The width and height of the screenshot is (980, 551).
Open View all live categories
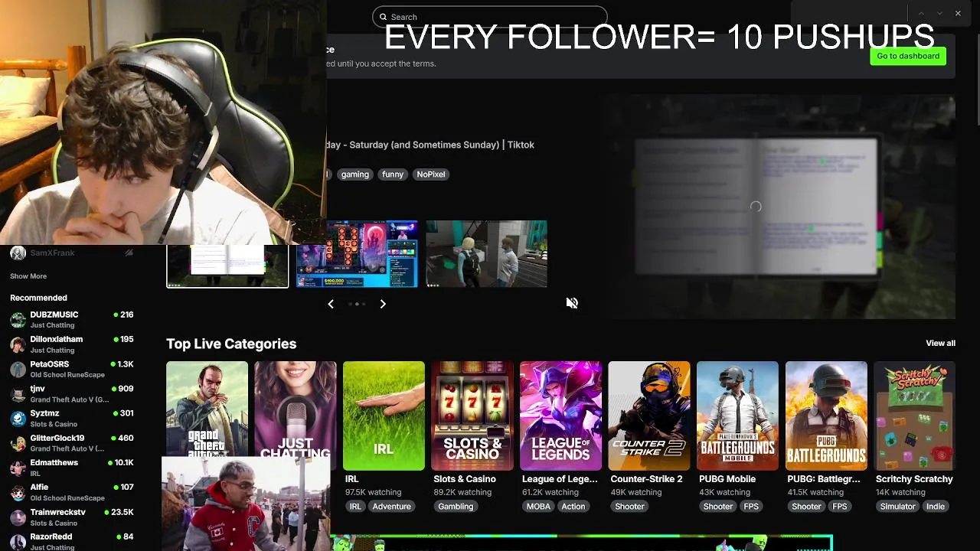click(940, 343)
